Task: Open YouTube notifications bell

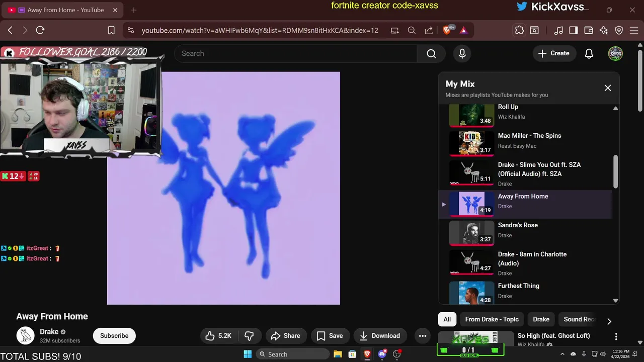Action: coord(589,53)
